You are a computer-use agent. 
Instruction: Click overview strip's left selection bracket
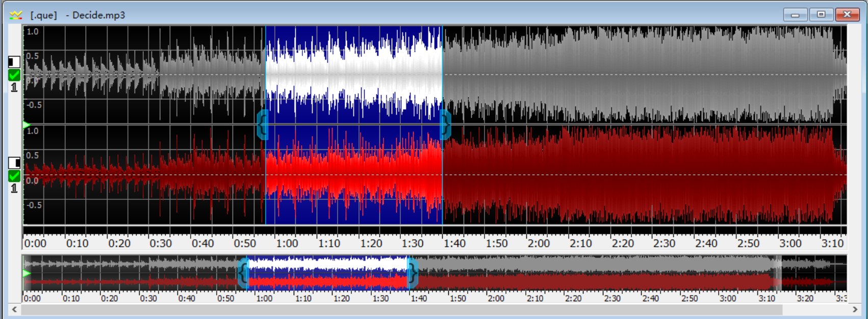(243, 273)
